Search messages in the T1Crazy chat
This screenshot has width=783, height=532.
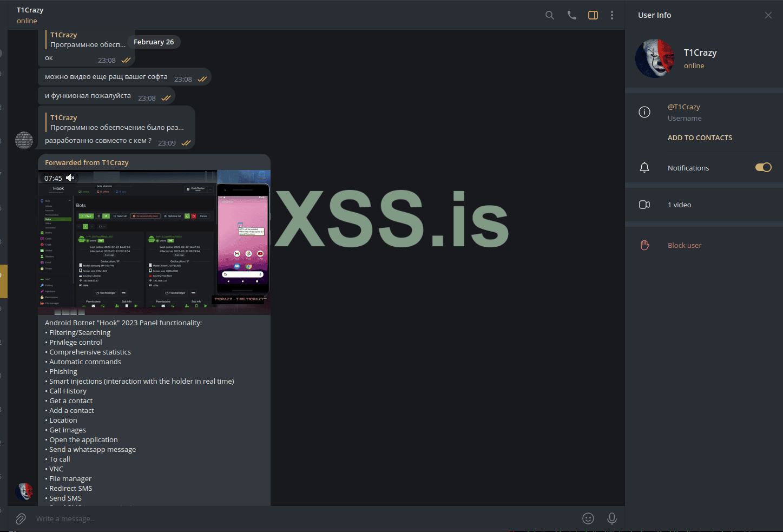click(x=550, y=15)
